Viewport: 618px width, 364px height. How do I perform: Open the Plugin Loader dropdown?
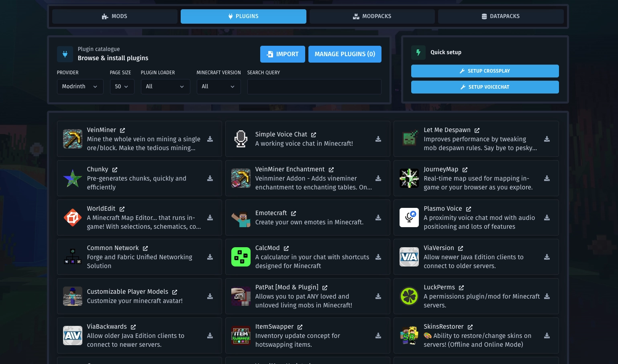point(165,87)
